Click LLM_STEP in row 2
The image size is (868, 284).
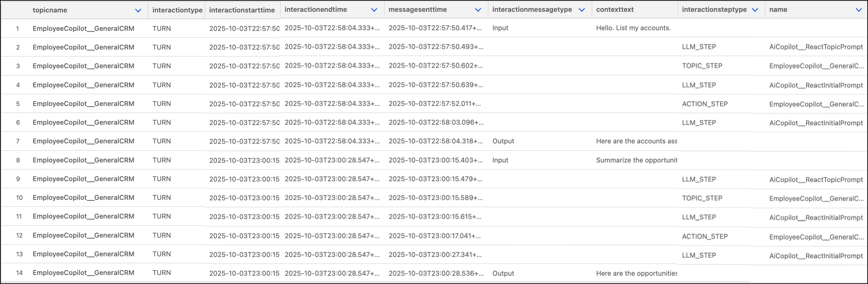click(699, 47)
